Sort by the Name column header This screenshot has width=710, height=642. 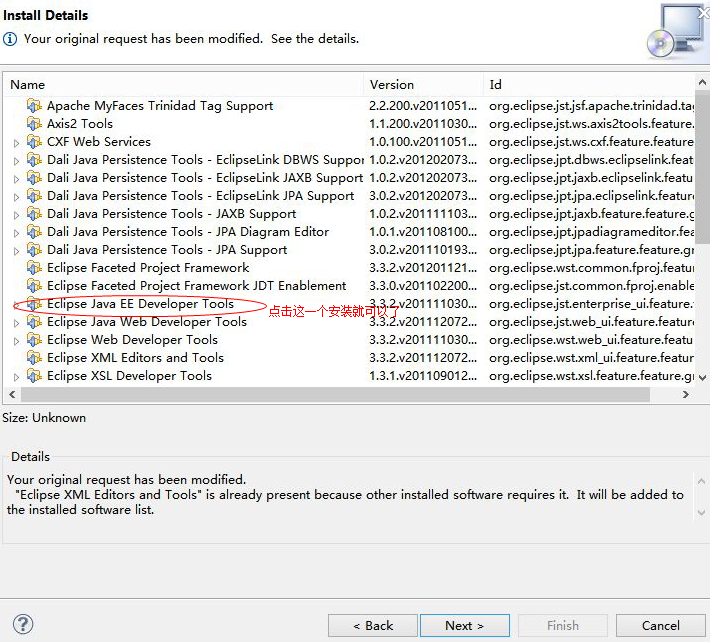pos(184,85)
